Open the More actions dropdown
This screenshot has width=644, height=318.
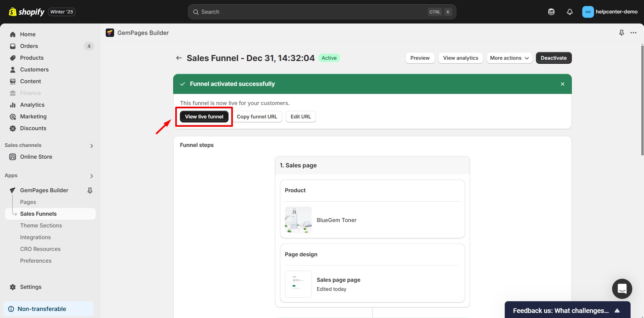pyautogui.click(x=509, y=58)
